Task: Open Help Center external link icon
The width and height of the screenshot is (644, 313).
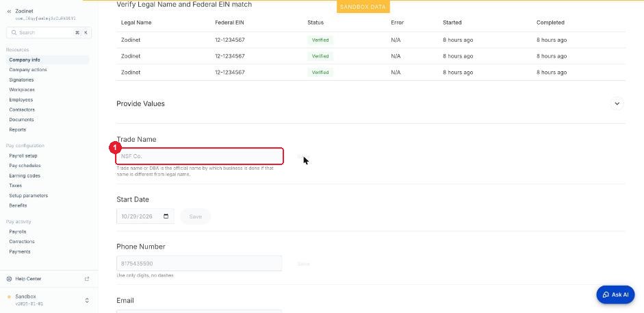Action: click(x=87, y=279)
